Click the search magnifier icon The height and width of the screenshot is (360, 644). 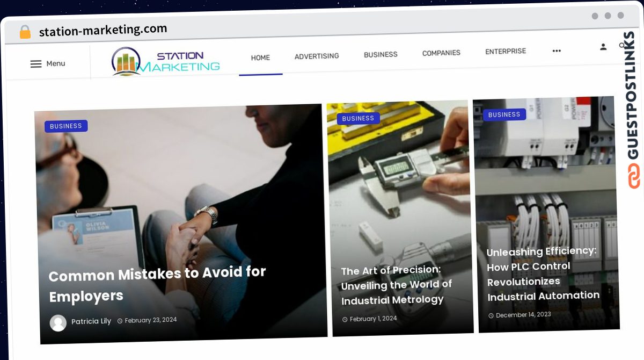click(623, 46)
